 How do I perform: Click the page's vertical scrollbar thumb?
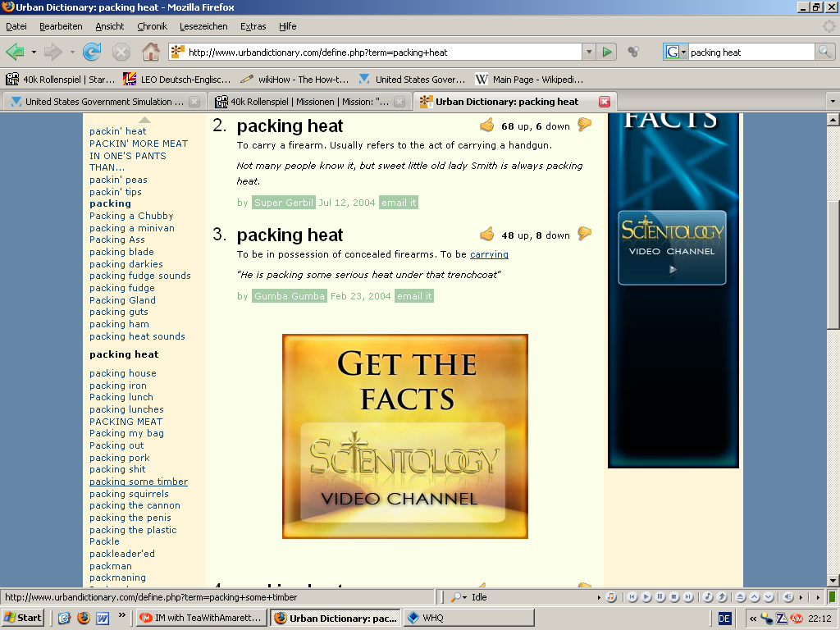tap(833, 262)
